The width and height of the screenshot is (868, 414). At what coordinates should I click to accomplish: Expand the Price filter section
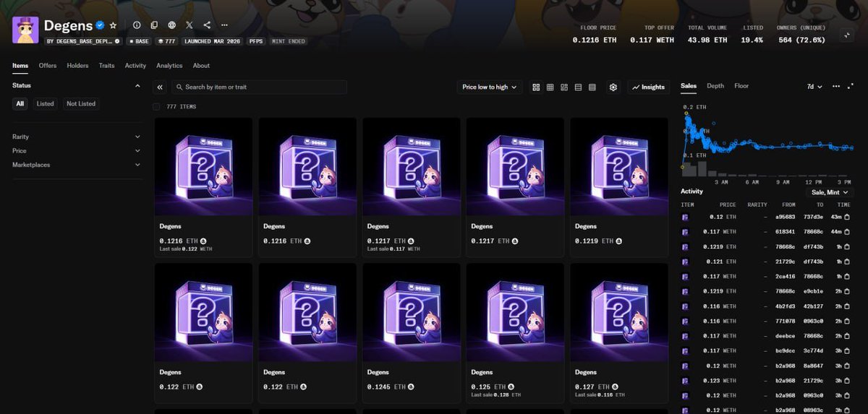[76, 150]
